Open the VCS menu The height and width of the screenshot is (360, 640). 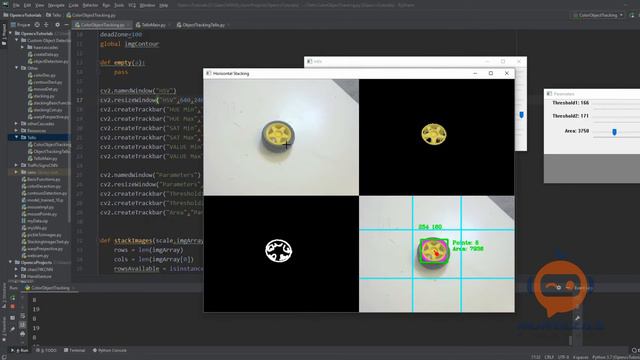point(132,5)
